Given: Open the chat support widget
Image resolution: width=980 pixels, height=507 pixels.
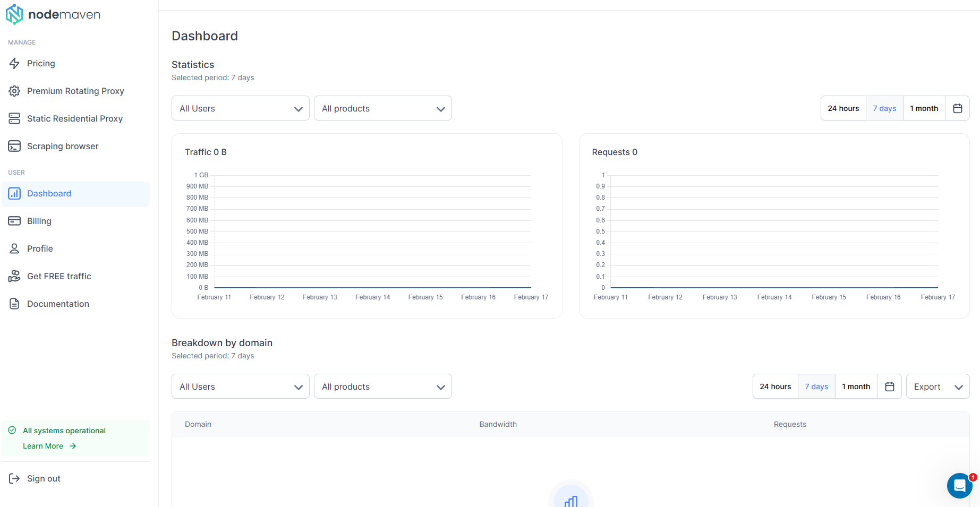Looking at the screenshot, I should [959, 485].
